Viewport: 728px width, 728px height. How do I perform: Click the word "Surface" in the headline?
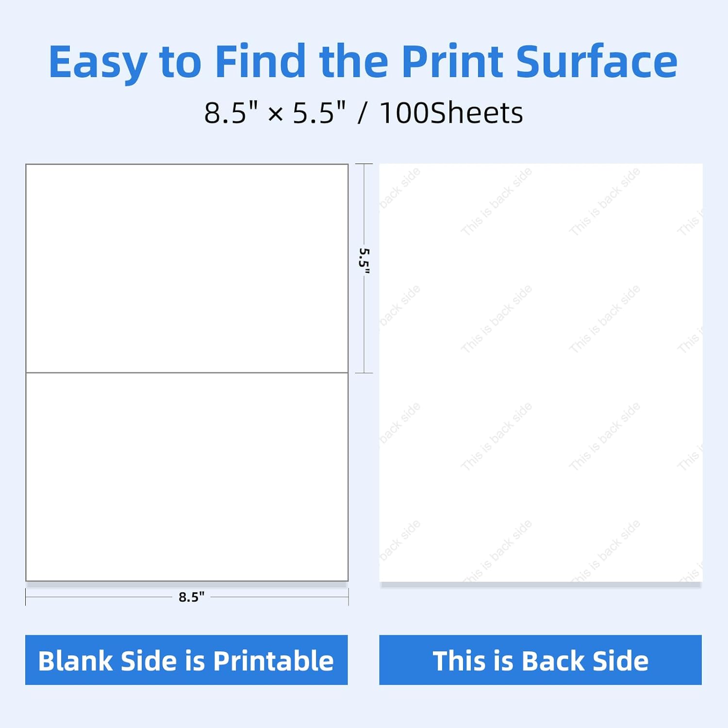coord(596,62)
